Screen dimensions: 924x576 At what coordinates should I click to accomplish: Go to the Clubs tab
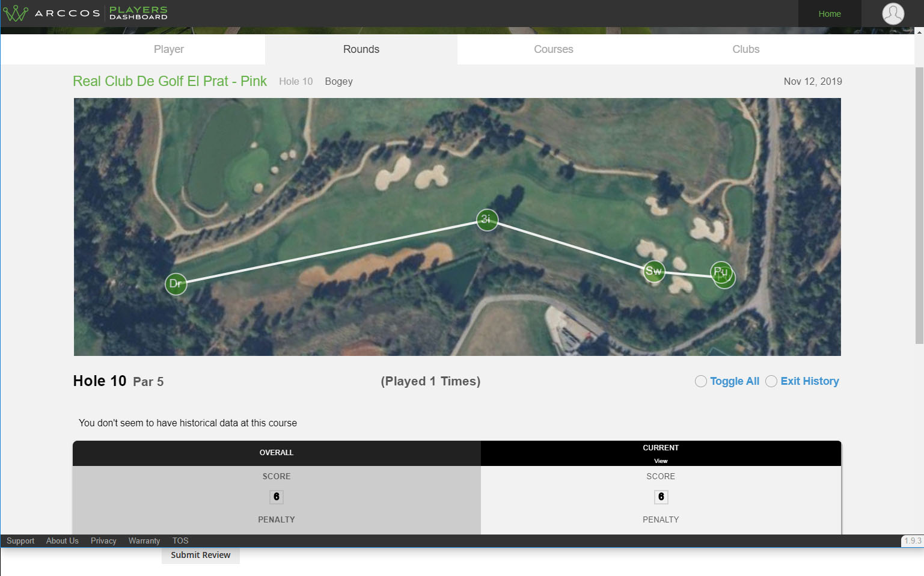745,49
